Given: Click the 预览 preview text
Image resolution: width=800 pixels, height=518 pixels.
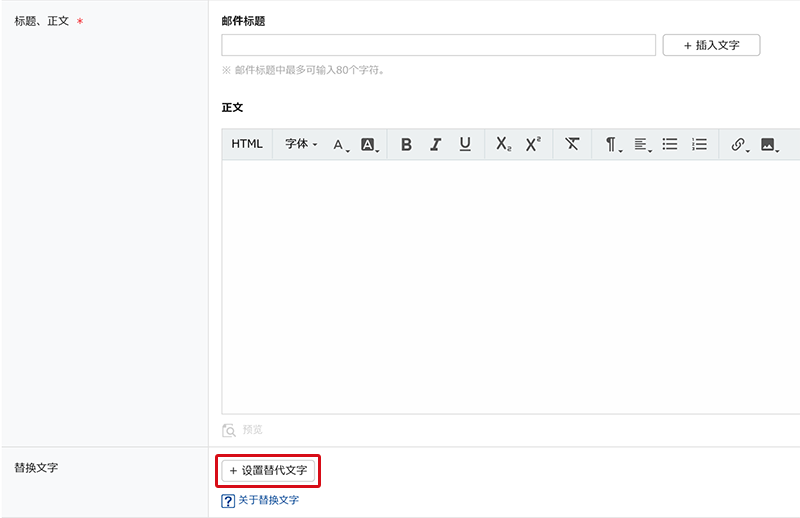Looking at the screenshot, I should coord(252,430).
